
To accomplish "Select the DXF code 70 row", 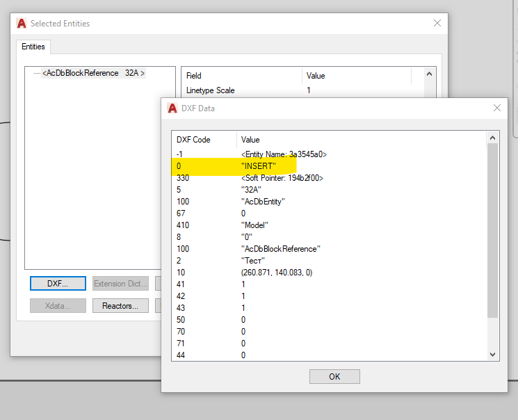I will (329, 332).
